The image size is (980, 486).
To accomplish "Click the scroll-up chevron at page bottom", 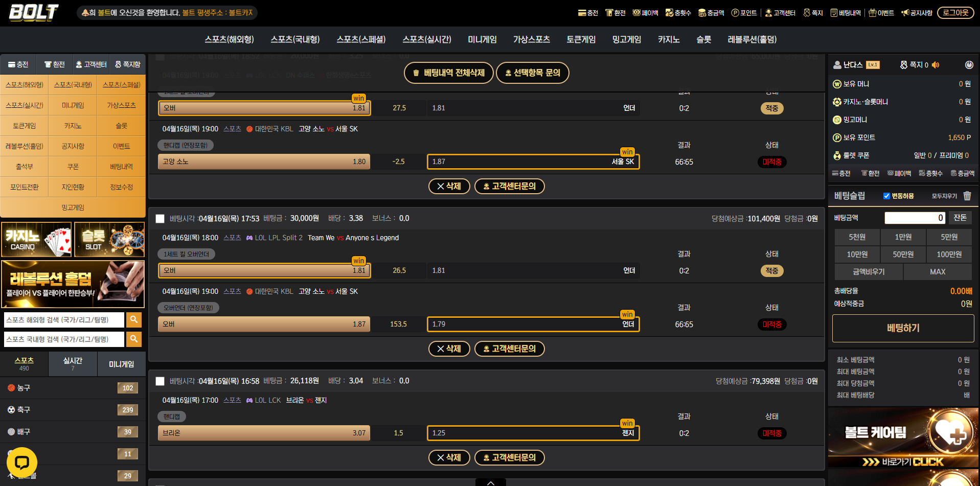I will point(490,482).
